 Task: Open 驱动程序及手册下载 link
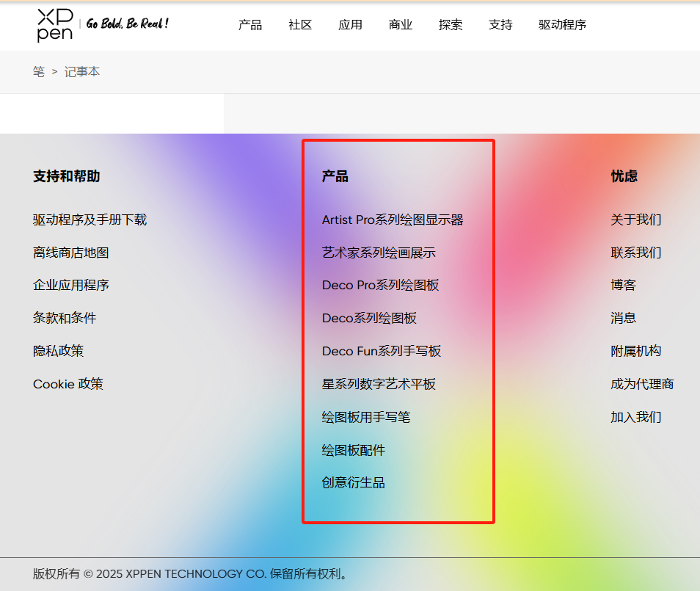(x=90, y=220)
